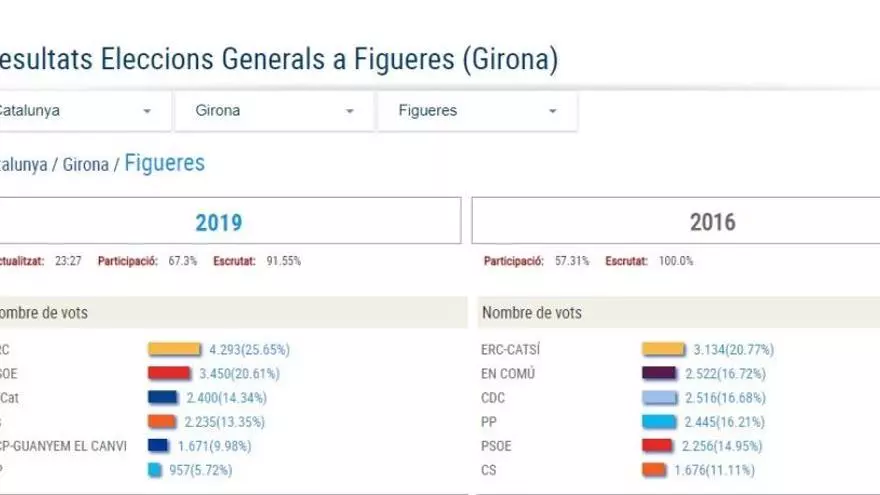Open Figueres breadcrumb link
The image size is (880, 495).
coord(164,163)
